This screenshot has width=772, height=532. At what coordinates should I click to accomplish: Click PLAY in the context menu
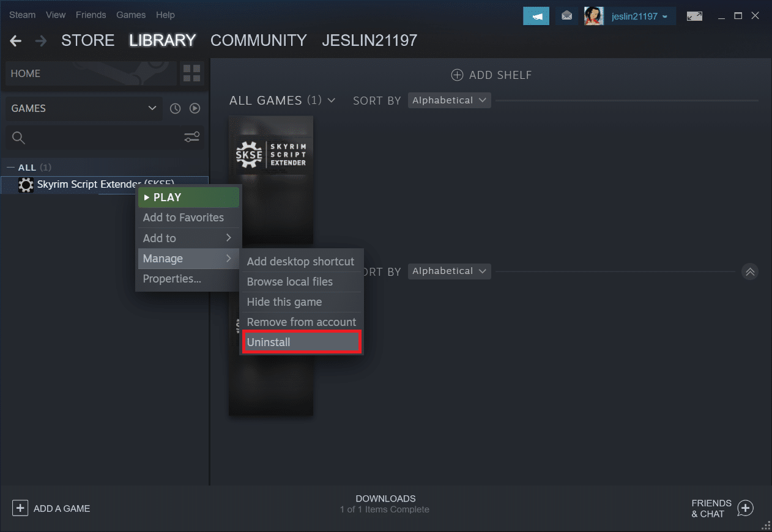pos(188,198)
